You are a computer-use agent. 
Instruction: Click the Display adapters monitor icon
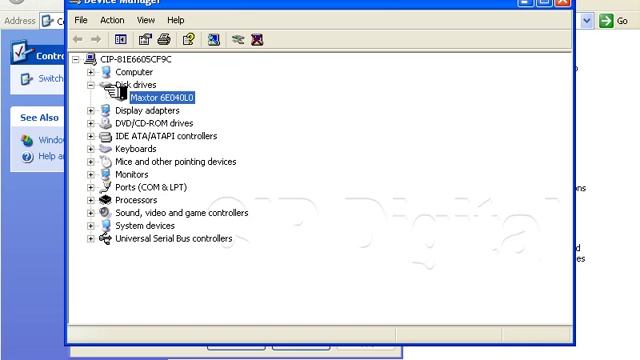106,110
